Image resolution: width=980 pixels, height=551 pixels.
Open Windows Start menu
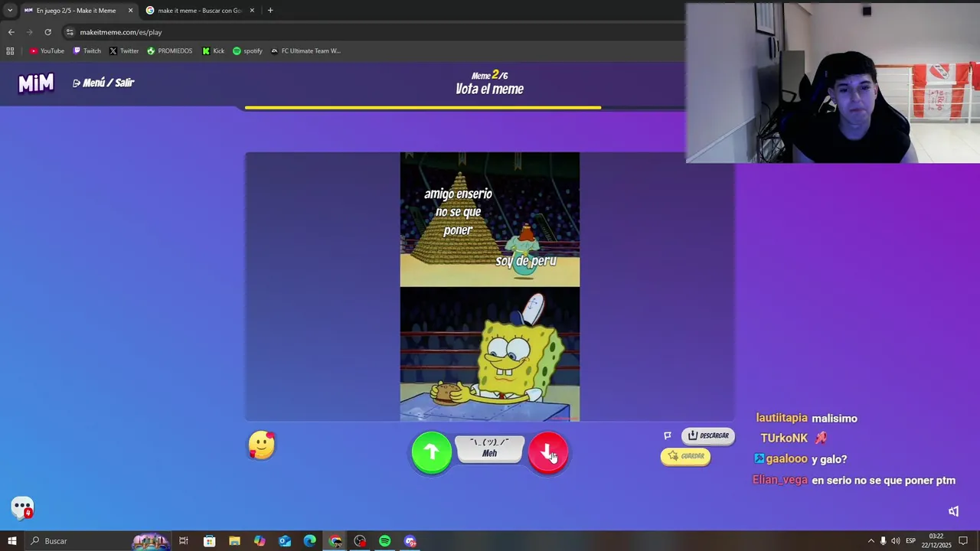(12, 541)
